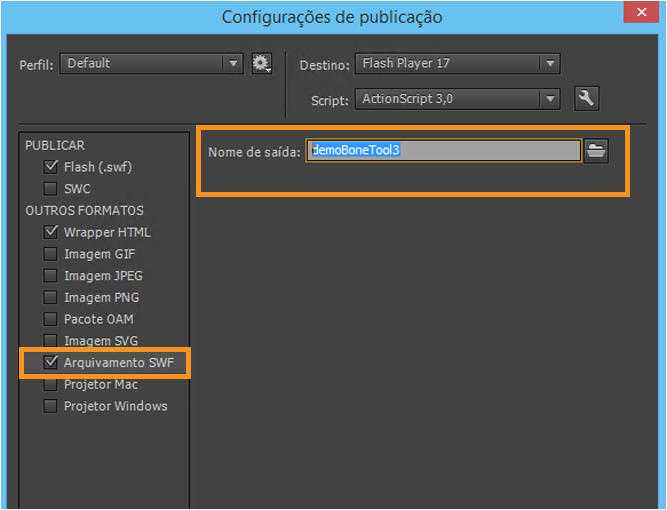This screenshot has height=510, width=667.
Task: Click the profile options gear icon
Action: click(x=262, y=63)
